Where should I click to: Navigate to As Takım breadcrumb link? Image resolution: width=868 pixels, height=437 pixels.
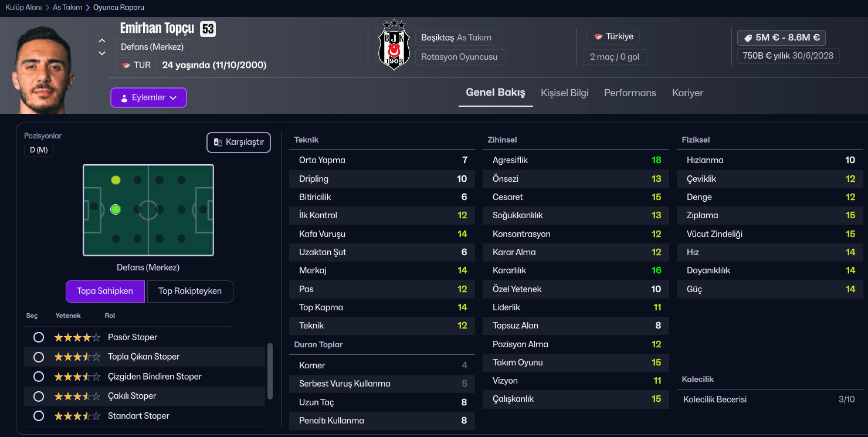click(67, 8)
